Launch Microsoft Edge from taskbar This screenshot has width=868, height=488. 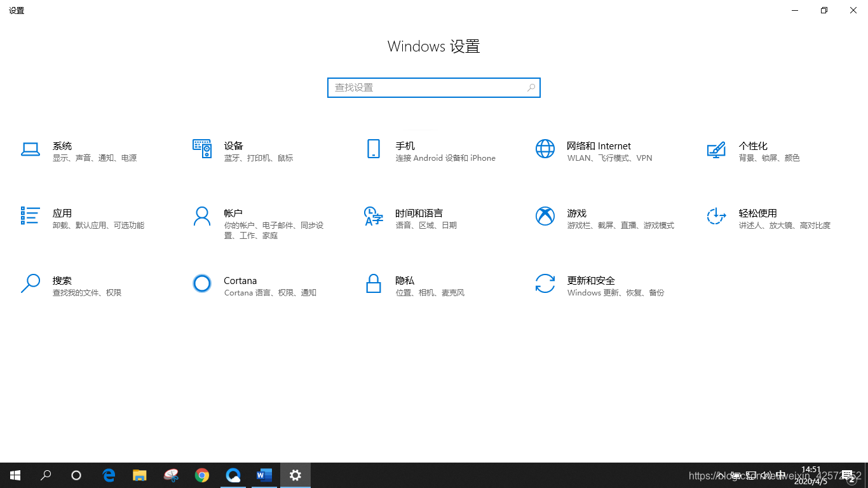coord(109,475)
